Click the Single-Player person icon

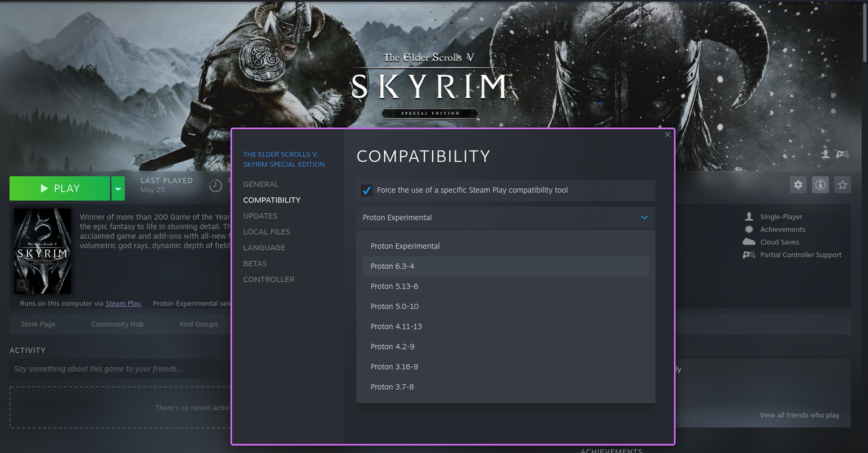(748, 216)
